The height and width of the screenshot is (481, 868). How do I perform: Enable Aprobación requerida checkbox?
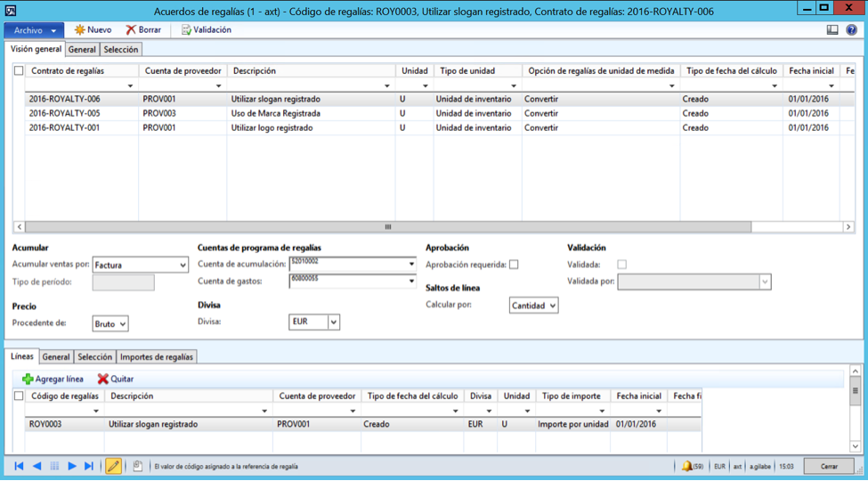point(514,265)
